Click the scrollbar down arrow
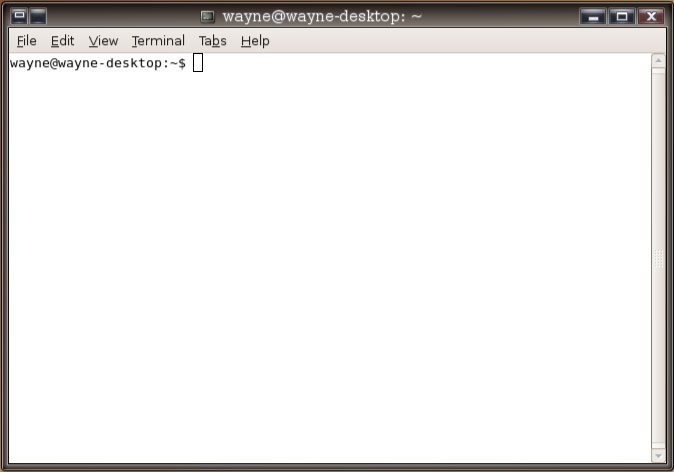 tap(658, 456)
